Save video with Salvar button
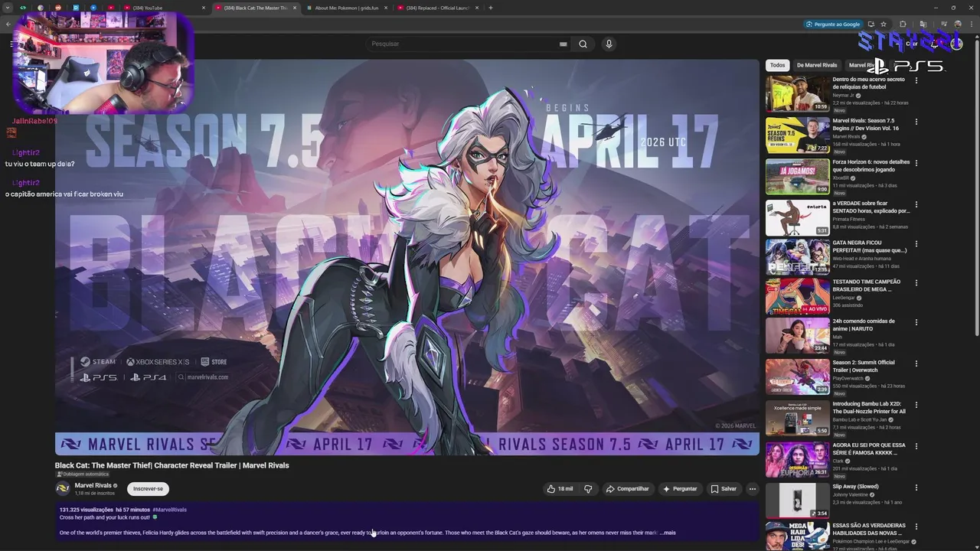The image size is (980, 551). click(x=724, y=488)
